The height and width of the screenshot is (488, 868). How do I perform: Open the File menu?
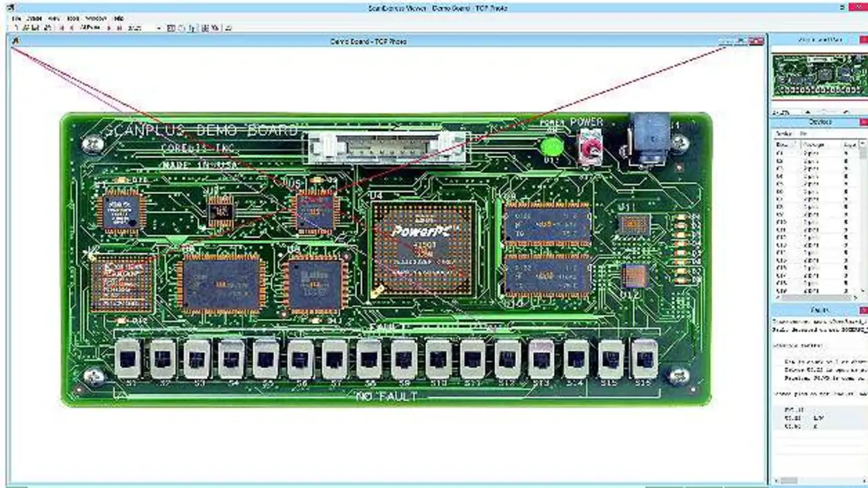coord(16,18)
